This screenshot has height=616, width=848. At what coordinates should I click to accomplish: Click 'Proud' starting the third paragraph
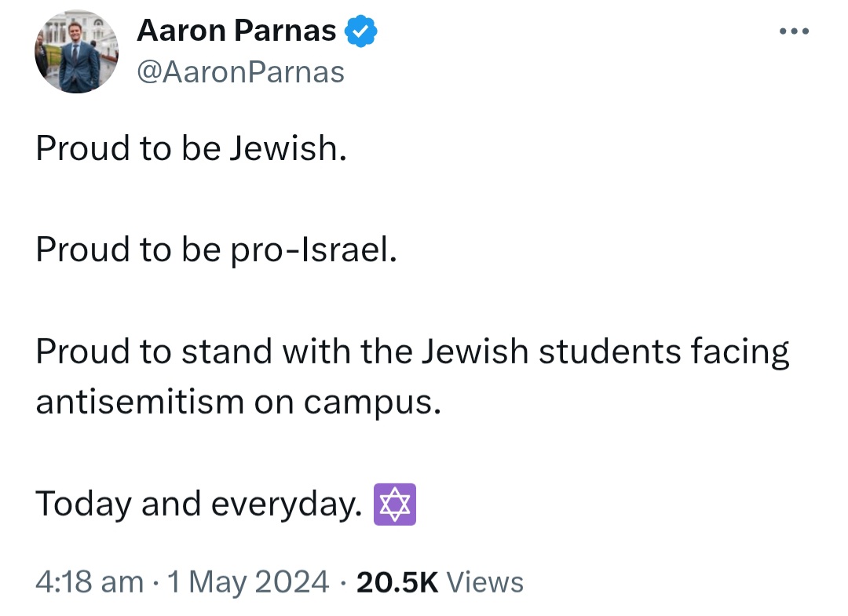[82, 352]
